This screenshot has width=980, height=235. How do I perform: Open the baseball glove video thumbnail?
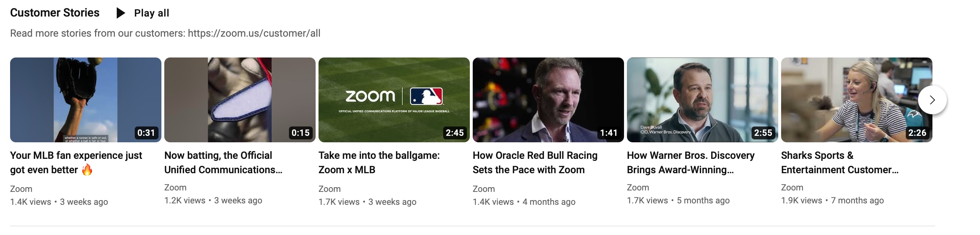tap(86, 100)
